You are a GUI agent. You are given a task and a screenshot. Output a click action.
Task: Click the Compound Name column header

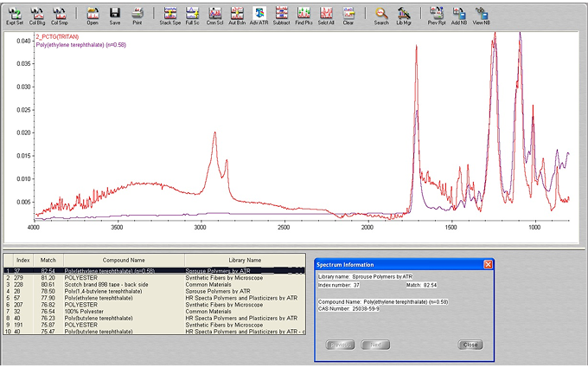click(122, 260)
